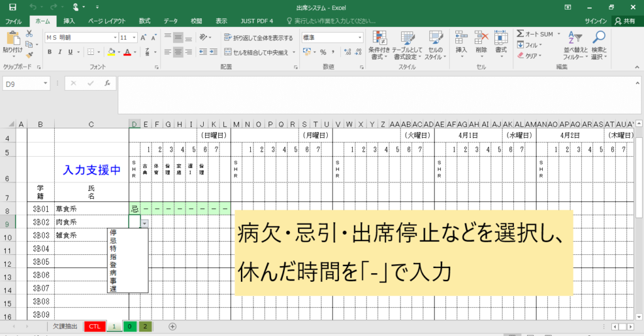The width and height of the screenshot is (644, 336).
Task: Open find and select 検索と選択
Action: (x=599, y=45)
